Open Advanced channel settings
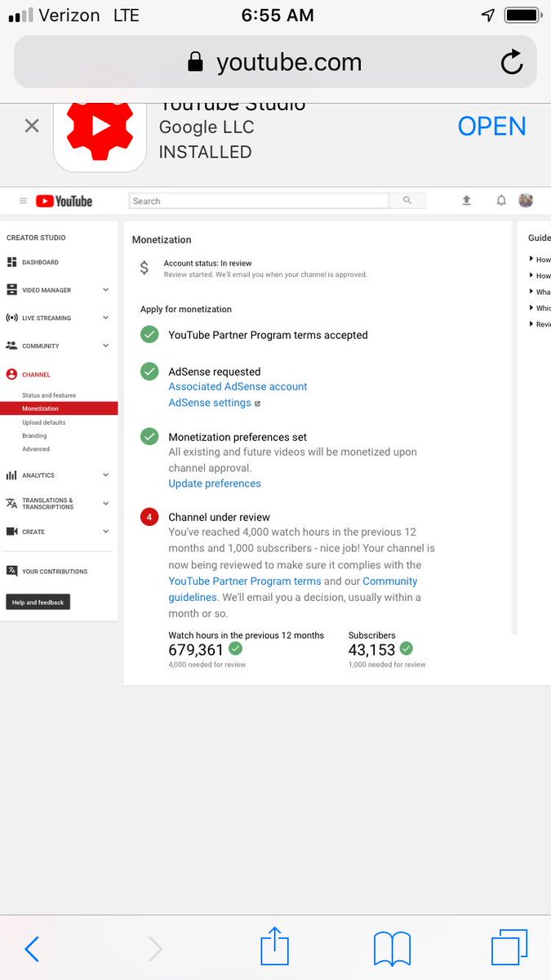Screen dimensions: 551x980 pyautogui.click(x=36, y=448)
